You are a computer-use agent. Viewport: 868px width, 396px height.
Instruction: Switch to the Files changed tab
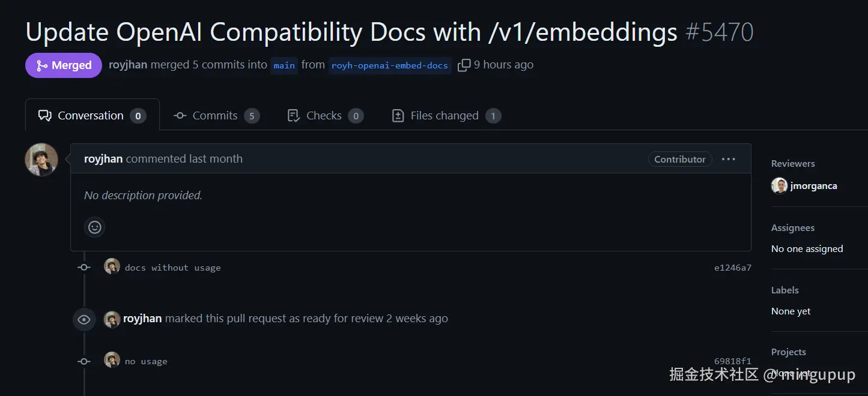444,115
